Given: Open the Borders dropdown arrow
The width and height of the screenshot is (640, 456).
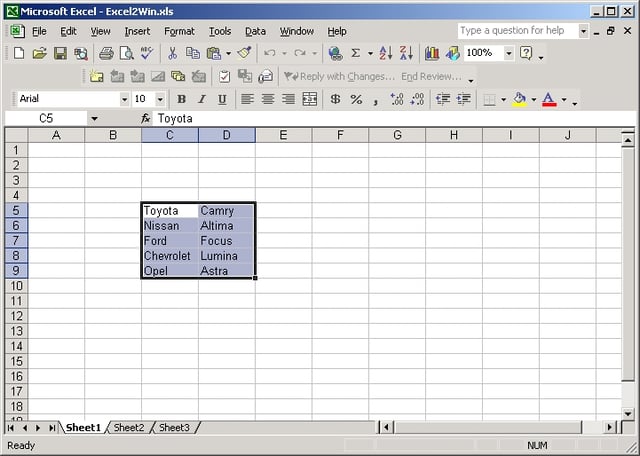Looking at the screenshot, I should pyautogui.click(x=503, y=99).
